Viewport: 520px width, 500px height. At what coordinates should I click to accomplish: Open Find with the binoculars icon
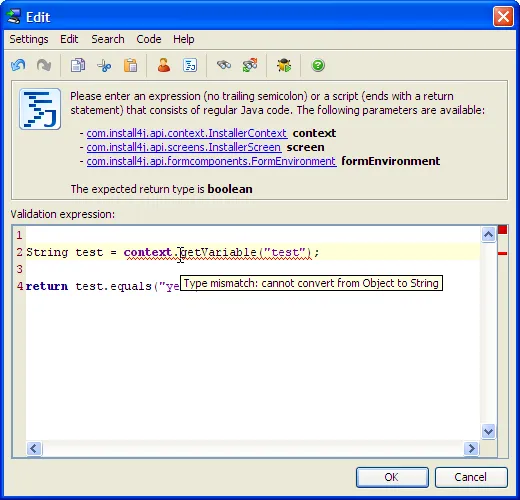point(224,65)
